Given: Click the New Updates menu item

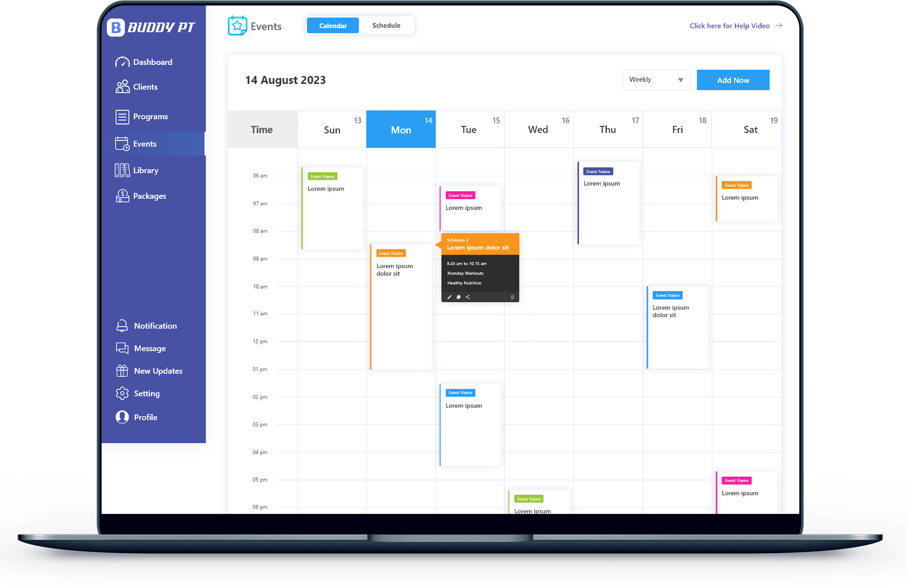Looking at the screenshot, I should [x=157, y=370].
